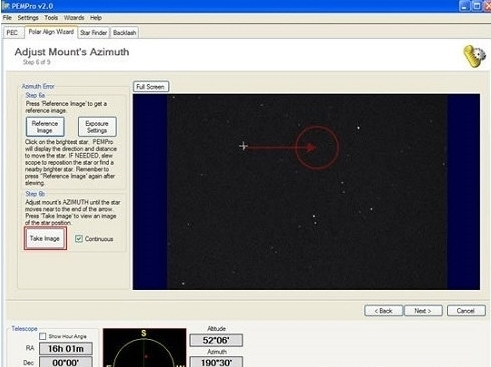491x367 pixels.
Task: Click the PEMPro application icon in the title bar
Action: pyautogui.click(x=5, y=6)
